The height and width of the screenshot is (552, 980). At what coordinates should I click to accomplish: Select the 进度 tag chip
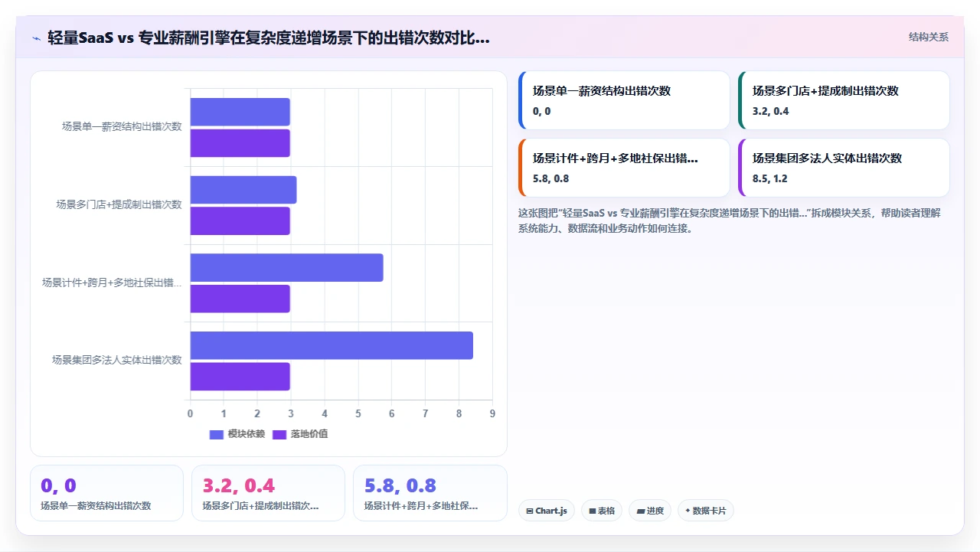pyautogui.click(x=649, y=511)
